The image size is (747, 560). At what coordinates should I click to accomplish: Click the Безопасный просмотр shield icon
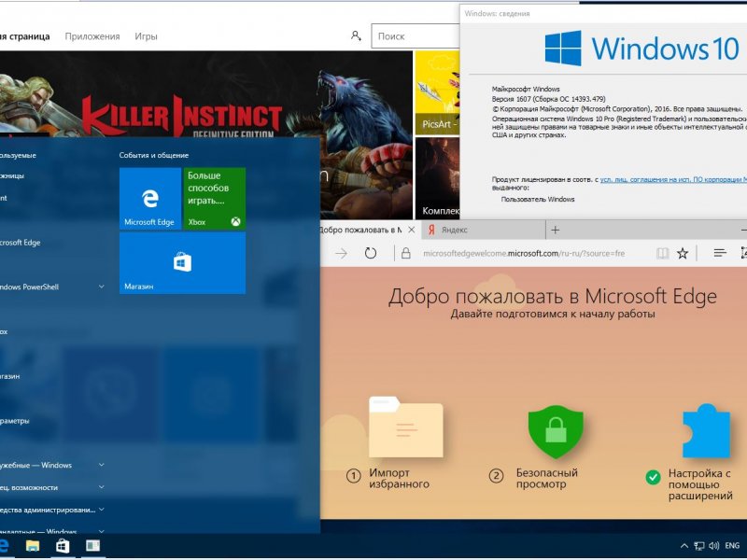pos(556,431)
